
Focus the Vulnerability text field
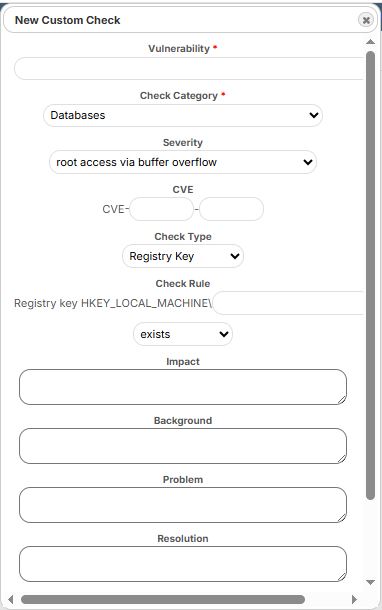189,68
